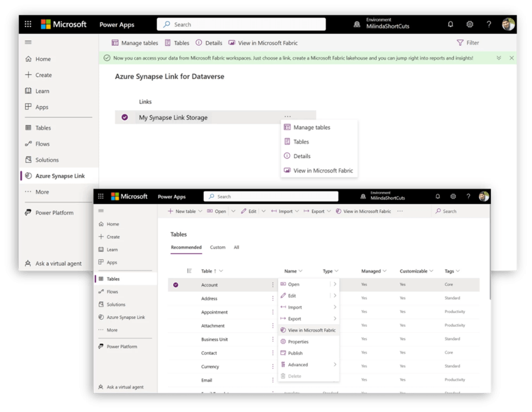Open Properties from the Account context menu
The height and width of the screenshot is (412, 532).
click(x=298, y=342)
